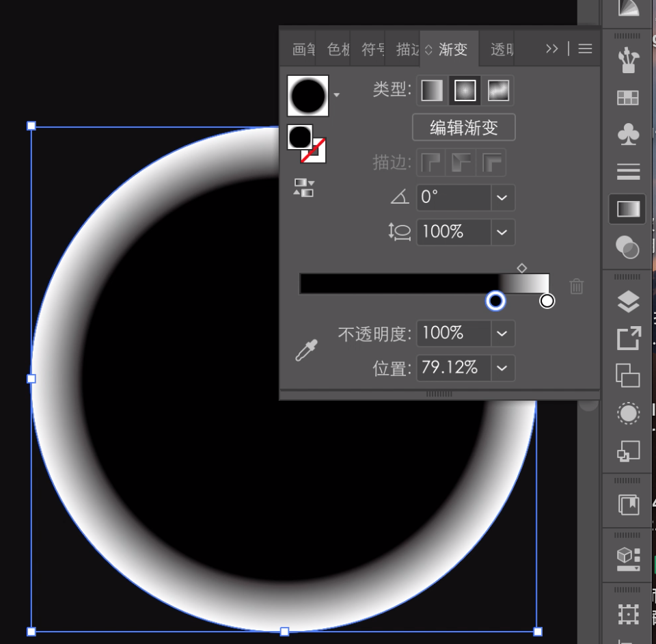
Task: Open the Swatches panel icon
Action: coord(628,98)
